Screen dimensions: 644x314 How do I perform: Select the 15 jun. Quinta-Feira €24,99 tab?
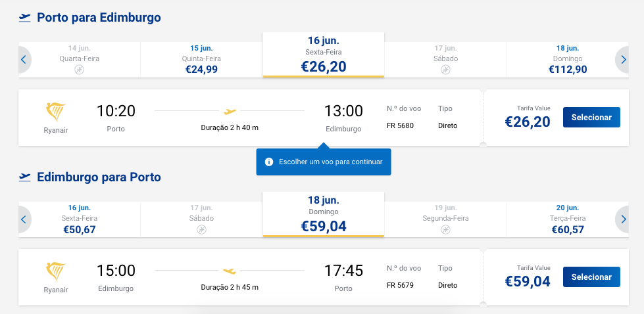pos(201,60)
